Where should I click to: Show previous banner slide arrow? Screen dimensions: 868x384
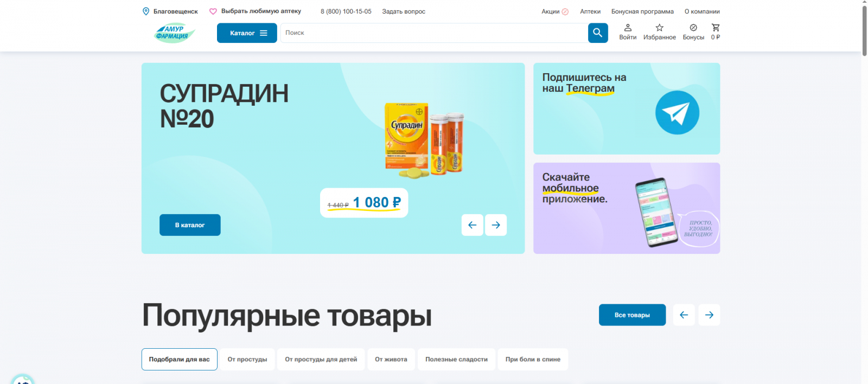[473, 225]
